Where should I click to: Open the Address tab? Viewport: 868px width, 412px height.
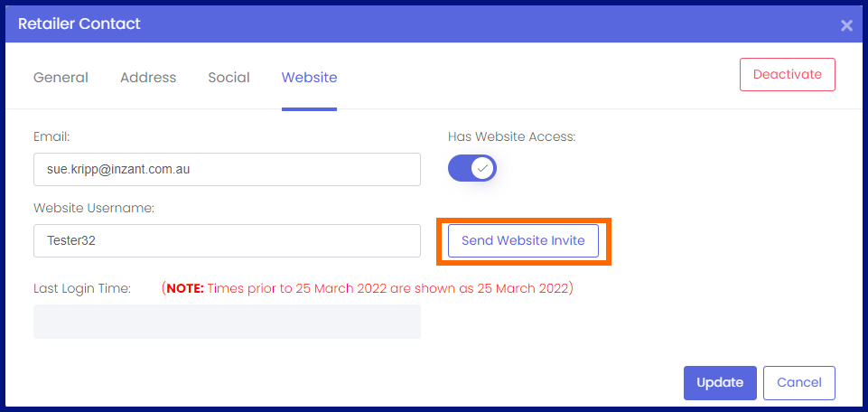[148, 78]
